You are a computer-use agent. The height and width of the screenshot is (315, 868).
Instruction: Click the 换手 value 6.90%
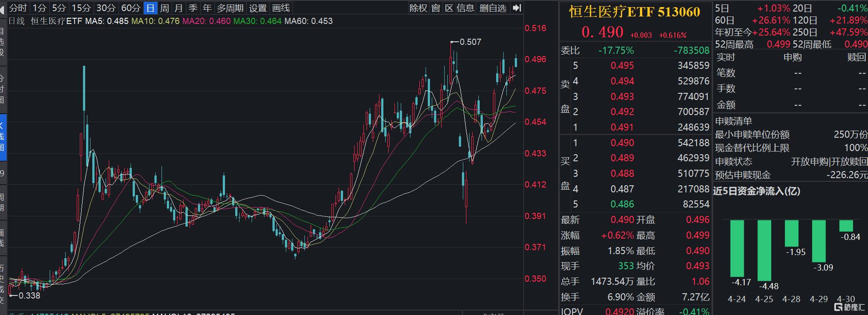coord(621,297)
